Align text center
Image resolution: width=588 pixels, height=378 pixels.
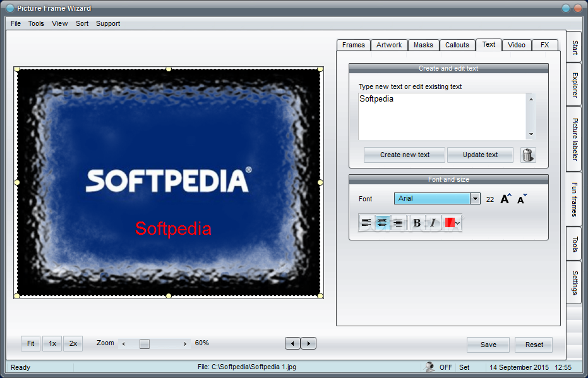pos(382,223)
